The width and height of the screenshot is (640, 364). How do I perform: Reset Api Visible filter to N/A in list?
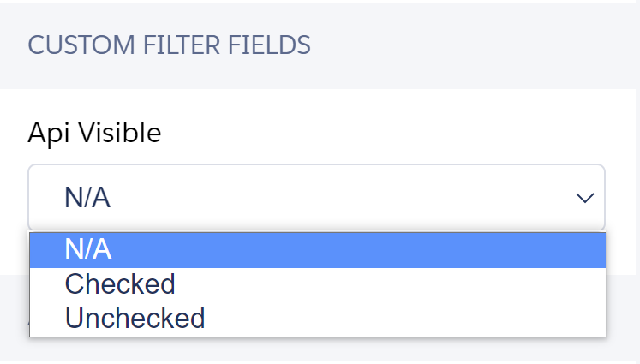(x=88, y=249)
